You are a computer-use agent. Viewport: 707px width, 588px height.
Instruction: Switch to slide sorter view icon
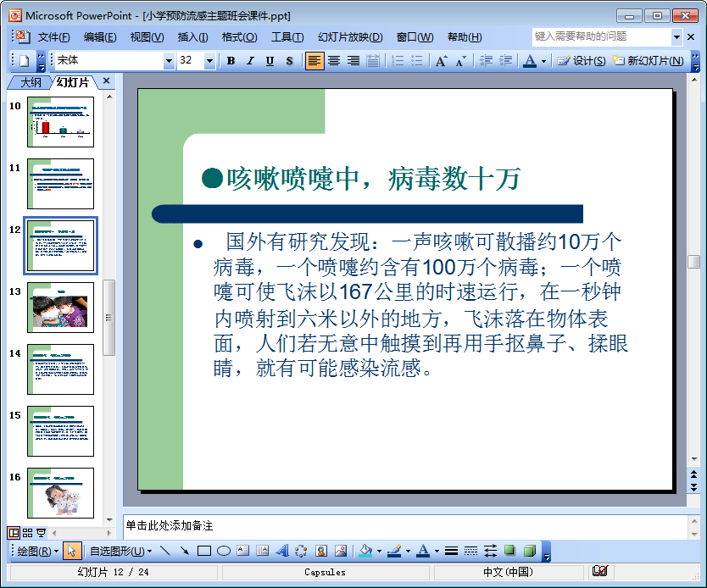pos(27,533)
